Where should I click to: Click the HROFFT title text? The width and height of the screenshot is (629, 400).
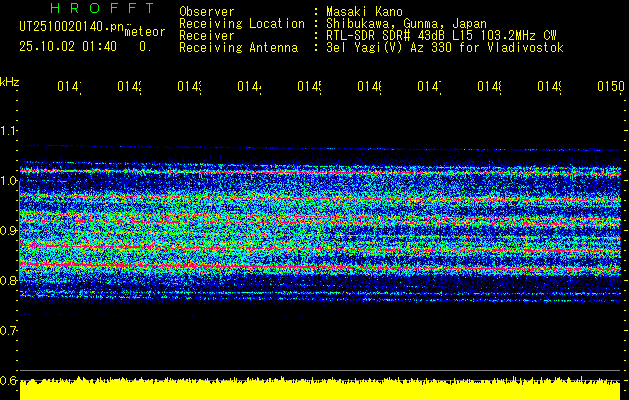[x=102, y=8]
